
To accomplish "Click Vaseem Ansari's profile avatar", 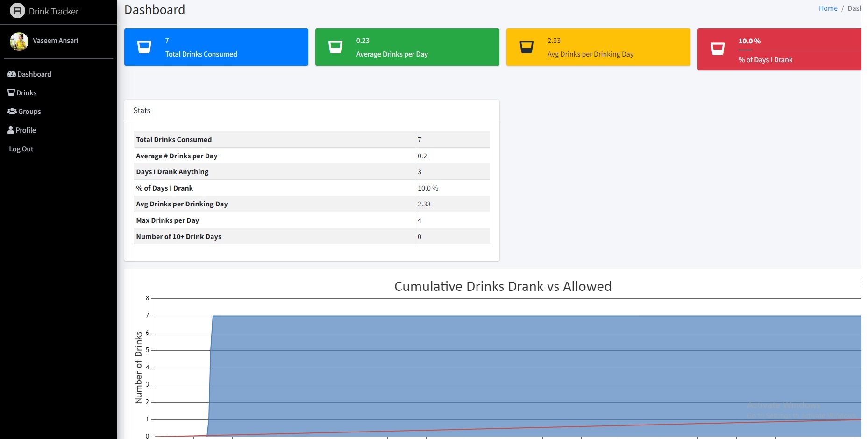I will coord(19,41).
